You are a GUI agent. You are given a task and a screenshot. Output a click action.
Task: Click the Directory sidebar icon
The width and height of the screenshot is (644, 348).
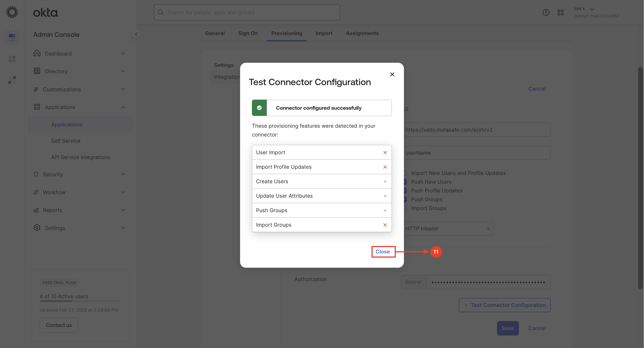click(37, 71)
